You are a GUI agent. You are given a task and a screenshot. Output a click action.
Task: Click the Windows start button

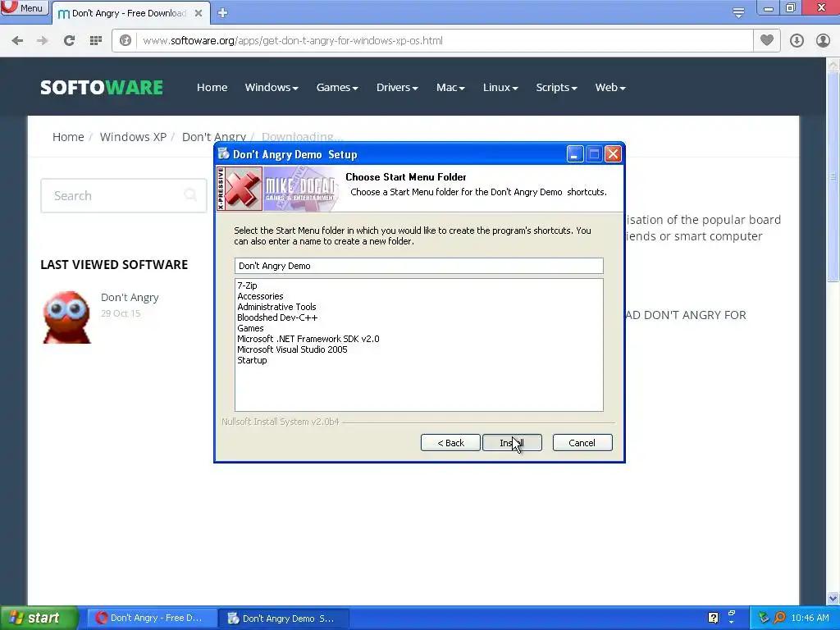coord(39,618)
